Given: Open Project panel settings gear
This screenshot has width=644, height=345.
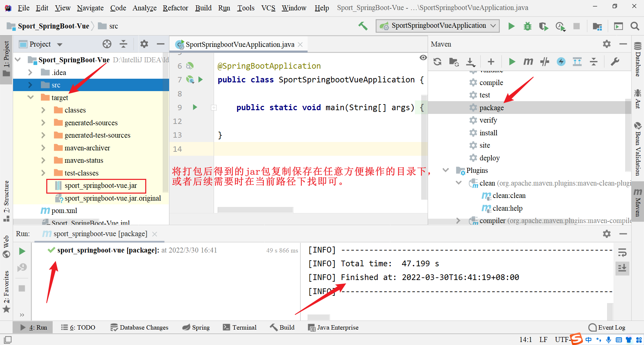Looking at the screenshot, I should (144, 44).
